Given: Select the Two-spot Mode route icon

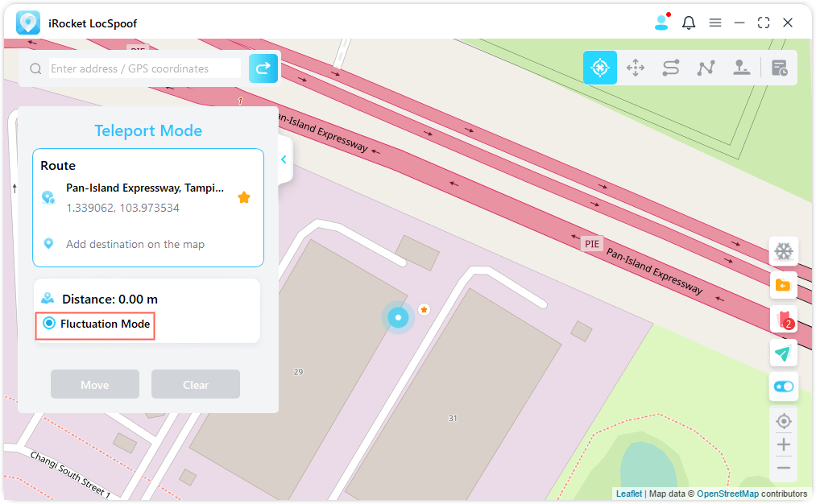Looking at the screenshot, I should 671,68.
